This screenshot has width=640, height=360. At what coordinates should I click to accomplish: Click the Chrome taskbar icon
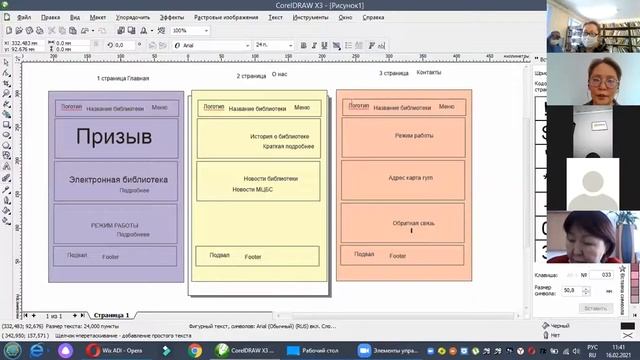(x=195, y=351)
